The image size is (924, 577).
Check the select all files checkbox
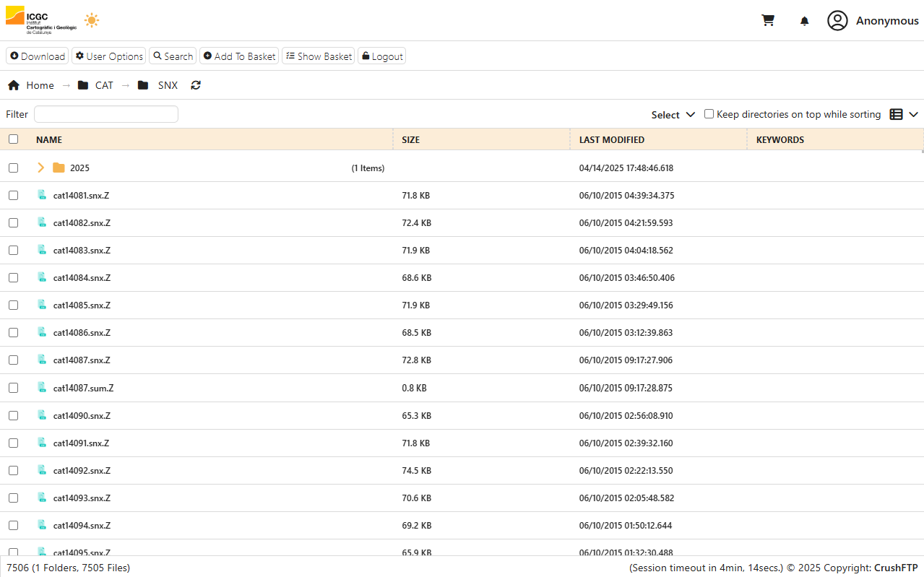13,139
